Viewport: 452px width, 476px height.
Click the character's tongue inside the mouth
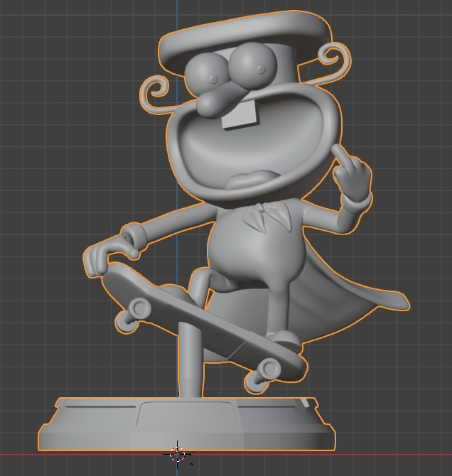pyautogui.click(x=252, y=179)
